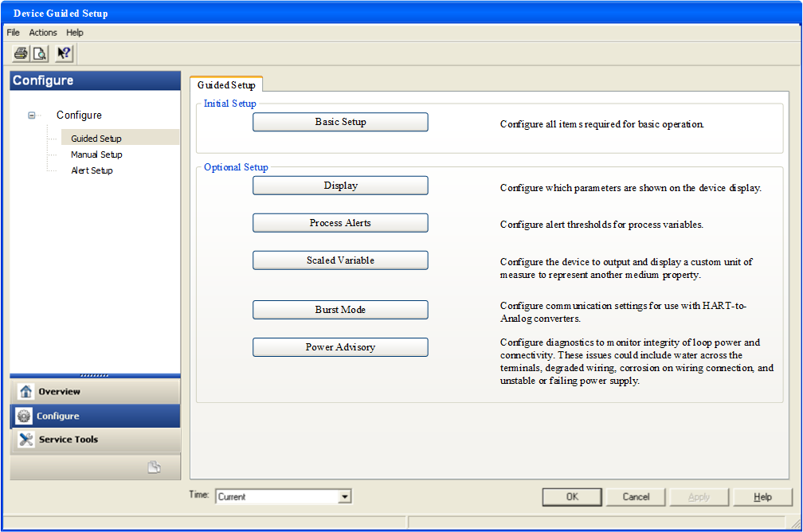803x532 pixels.
Task: Open Service Tools via the wrench icon
Action: [x=25, y=440]
